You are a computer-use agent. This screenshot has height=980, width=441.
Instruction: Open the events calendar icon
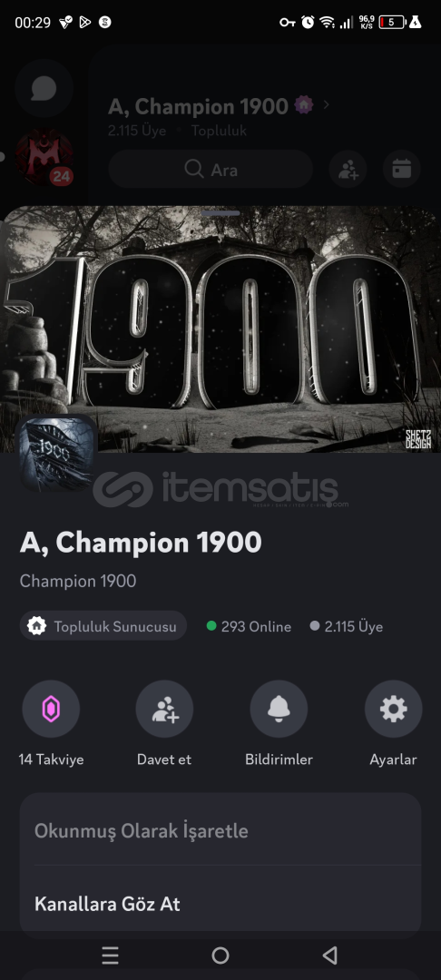(402, 170)
